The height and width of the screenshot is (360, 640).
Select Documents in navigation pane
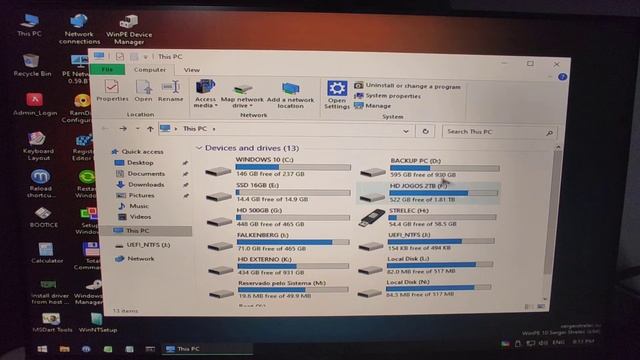[x=140, y=173]
